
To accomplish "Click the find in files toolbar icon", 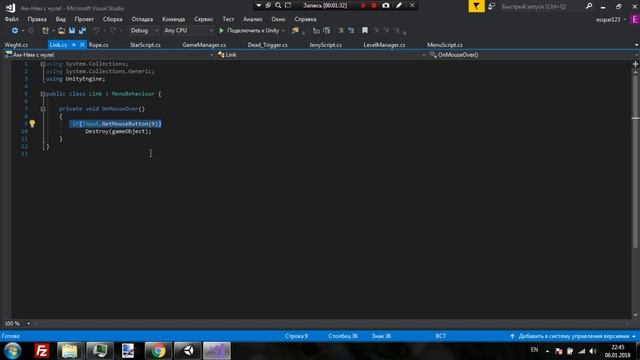I will (295, 31).
